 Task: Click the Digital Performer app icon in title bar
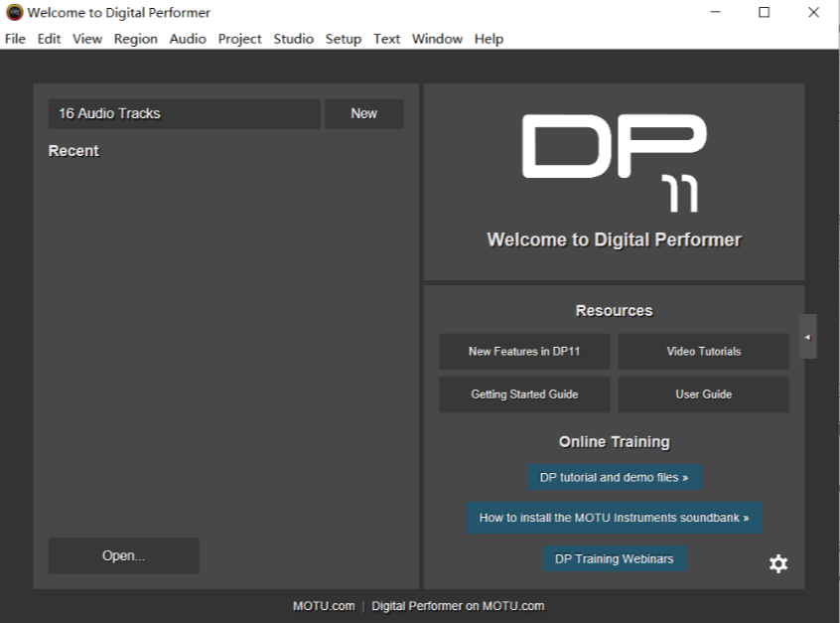coord(15,12)
